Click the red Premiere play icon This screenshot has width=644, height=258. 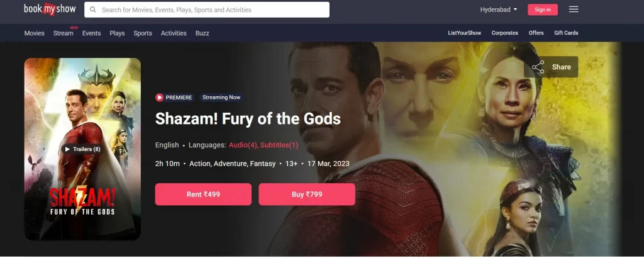[159, 98]
